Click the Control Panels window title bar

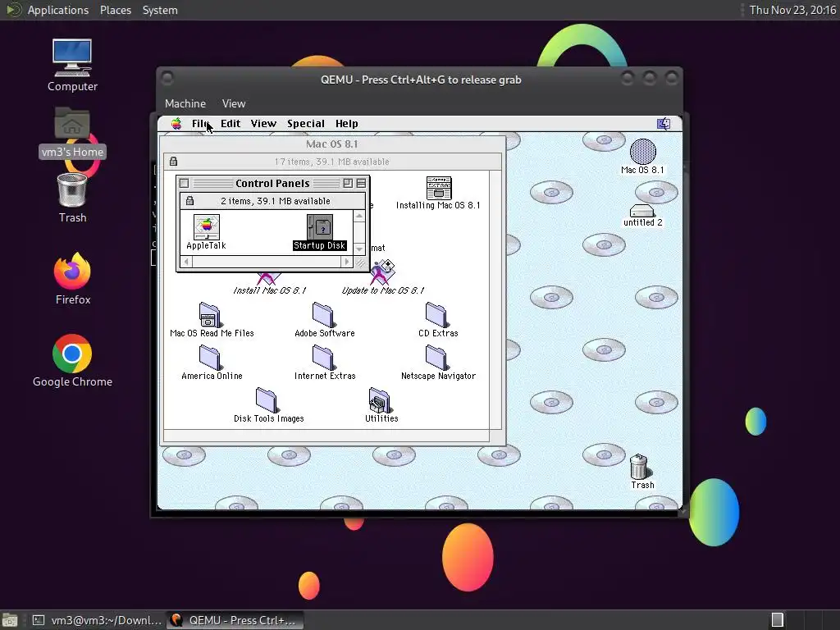click(x=272, y=183)
